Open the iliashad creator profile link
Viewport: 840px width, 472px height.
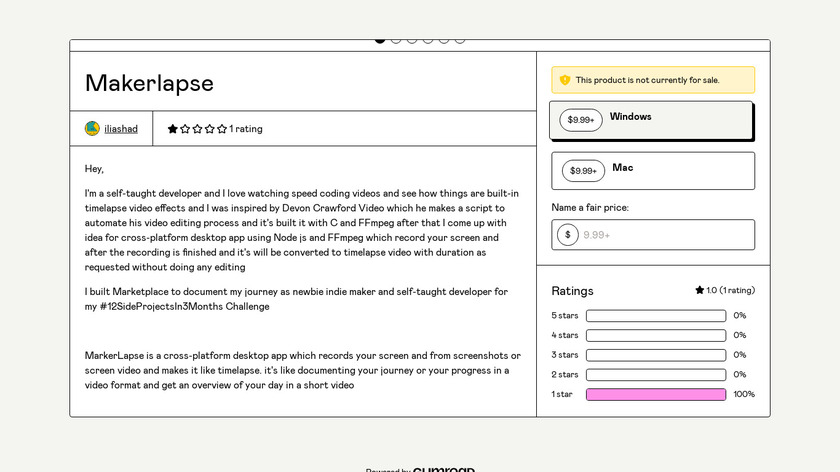121,128
